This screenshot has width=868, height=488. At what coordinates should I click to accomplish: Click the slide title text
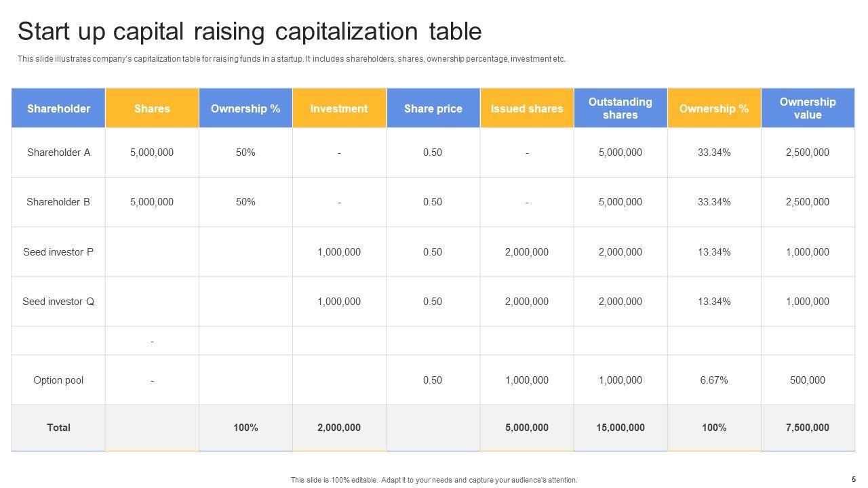[x=250, y=32]
